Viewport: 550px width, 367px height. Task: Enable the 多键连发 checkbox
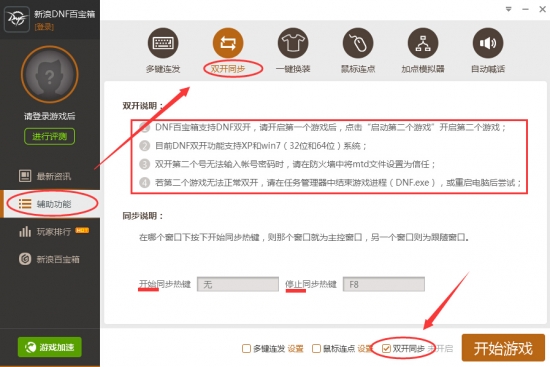(x=246, y=348)
